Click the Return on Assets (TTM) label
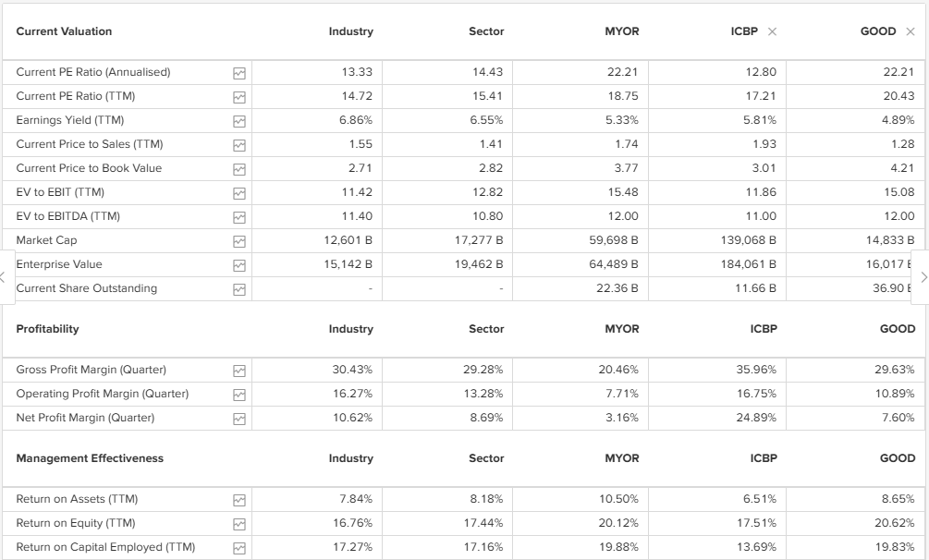 tap(77, 499)
